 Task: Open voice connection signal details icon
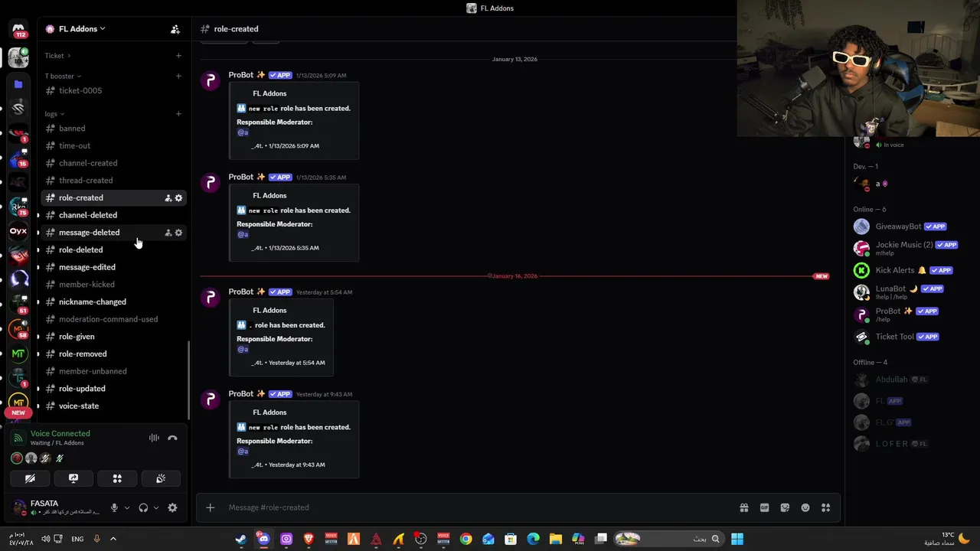[18, 438]
